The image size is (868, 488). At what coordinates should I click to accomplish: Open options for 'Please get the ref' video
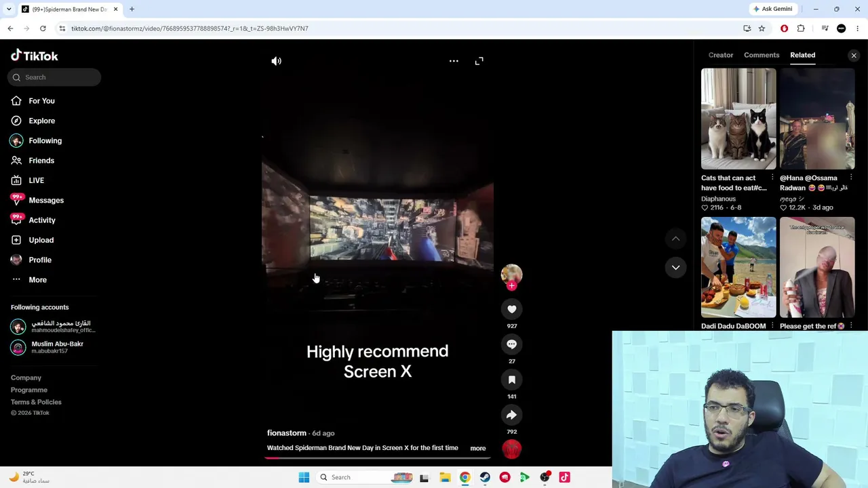pyautogui.click(x=851, y=327)
